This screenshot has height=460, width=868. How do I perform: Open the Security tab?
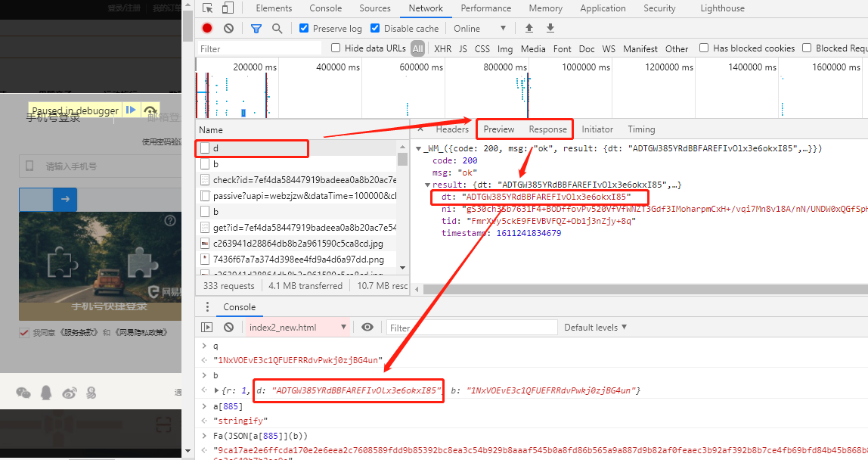(x=659, y=8)
